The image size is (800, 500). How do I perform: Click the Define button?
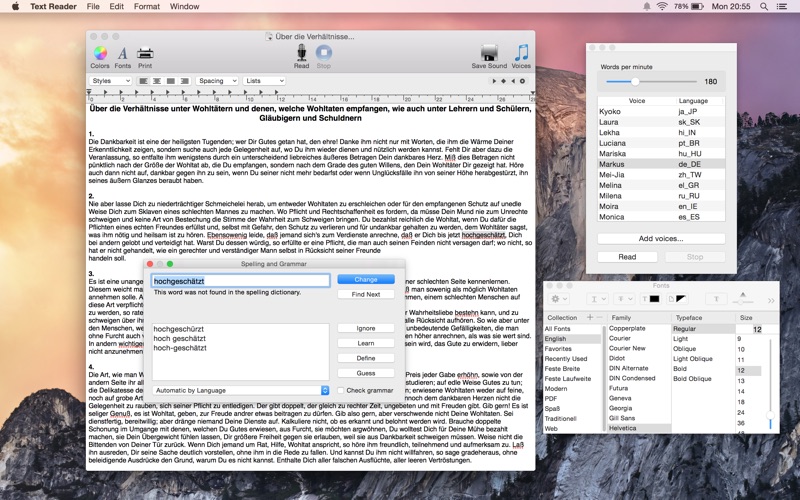click(x=366, y=358)
